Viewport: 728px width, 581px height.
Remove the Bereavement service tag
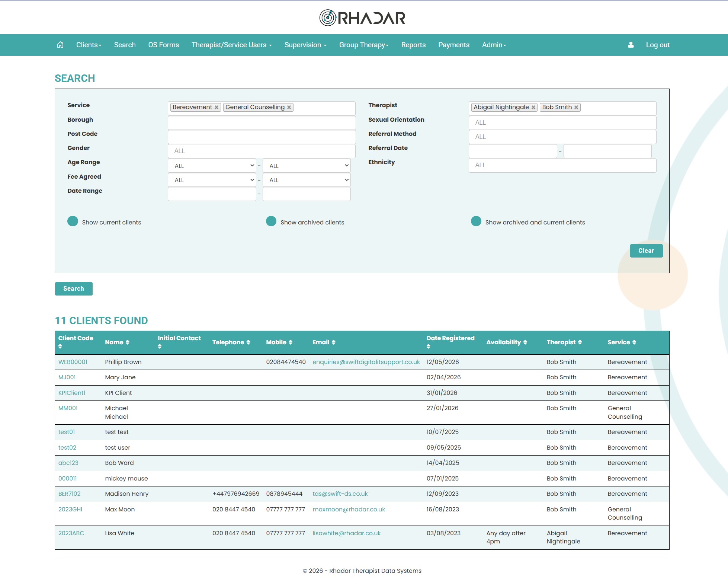tap(217, 107)
